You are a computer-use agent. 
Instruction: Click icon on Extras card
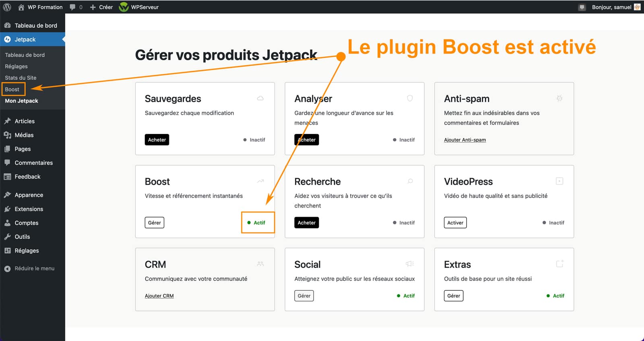560,264
